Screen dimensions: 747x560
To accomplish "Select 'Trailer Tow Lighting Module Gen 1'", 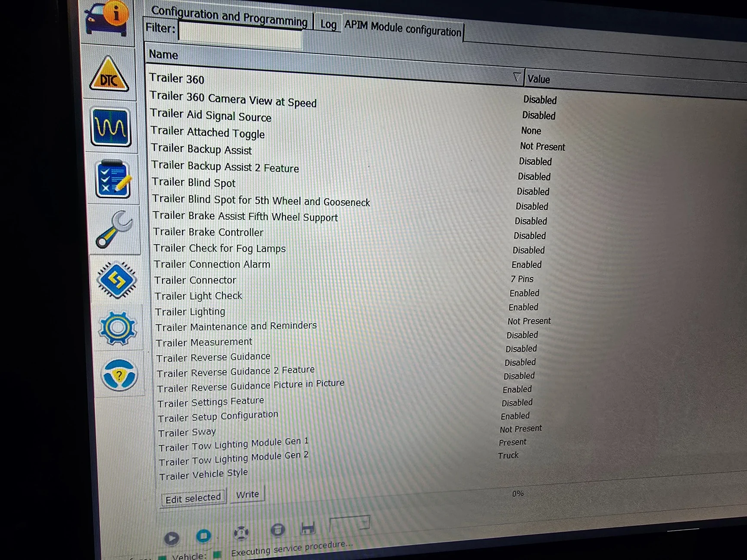I will pos(234,445).
